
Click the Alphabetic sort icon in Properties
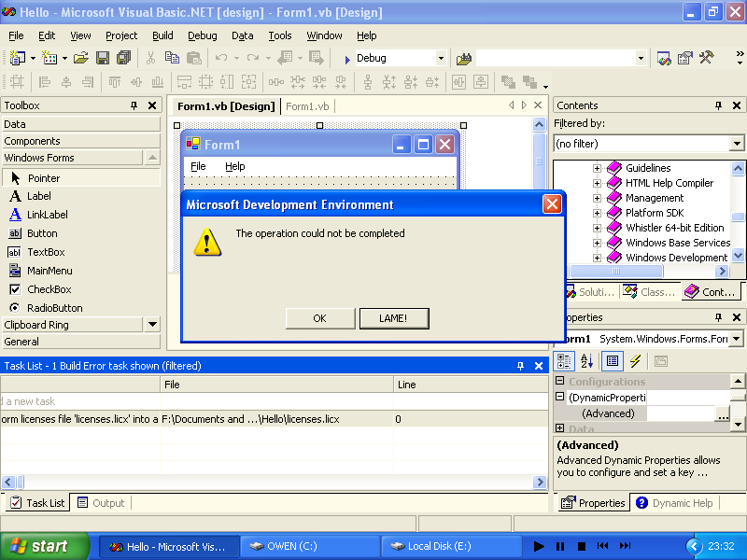pos(587,361)
